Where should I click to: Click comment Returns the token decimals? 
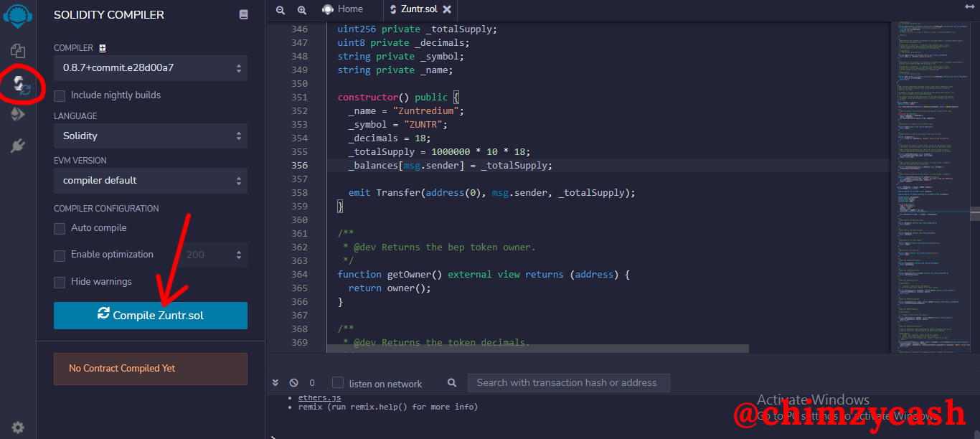(x=437, y=343)
